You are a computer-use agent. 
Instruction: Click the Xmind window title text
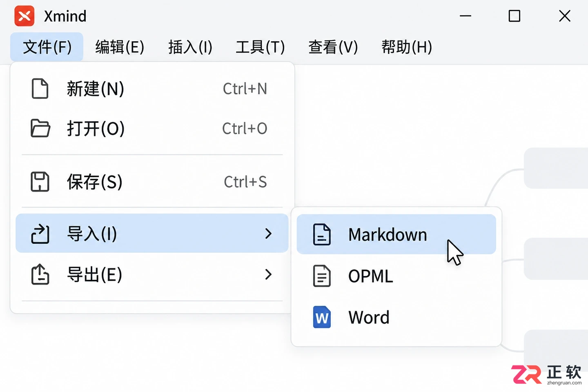click(65, 16)
